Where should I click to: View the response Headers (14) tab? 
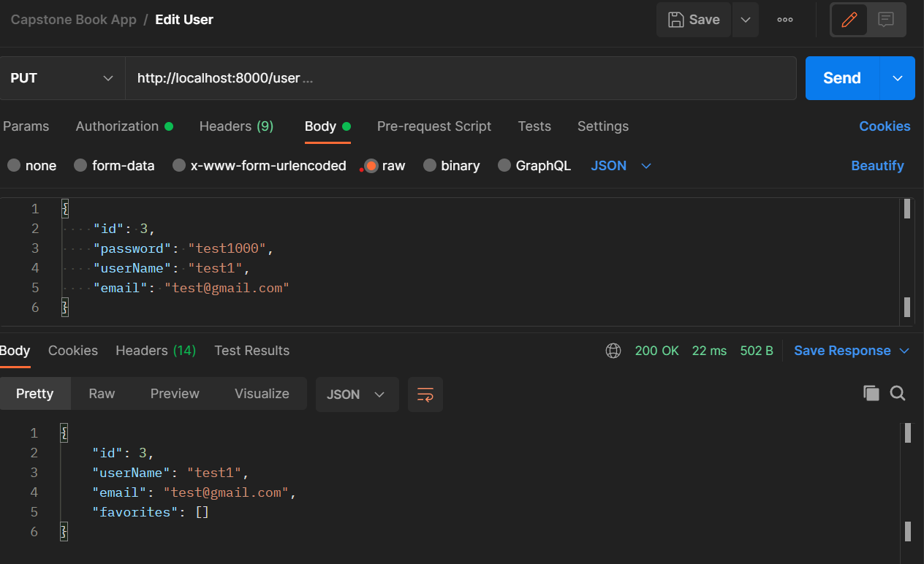pyautogui.click(x=156, y=351)
